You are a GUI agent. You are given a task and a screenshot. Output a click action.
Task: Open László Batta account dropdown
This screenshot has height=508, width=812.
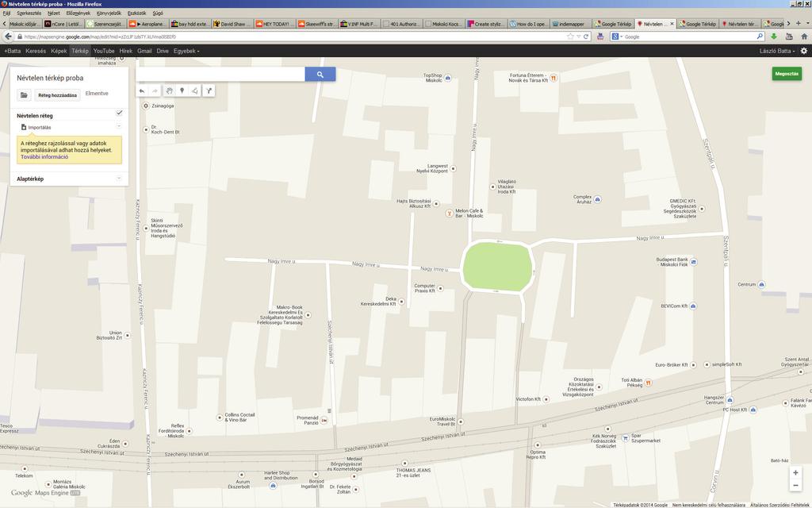pos(777,51)
